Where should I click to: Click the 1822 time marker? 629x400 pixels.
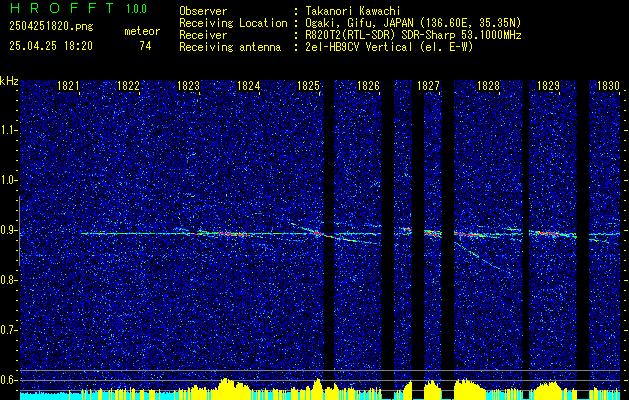click(128, 86)
